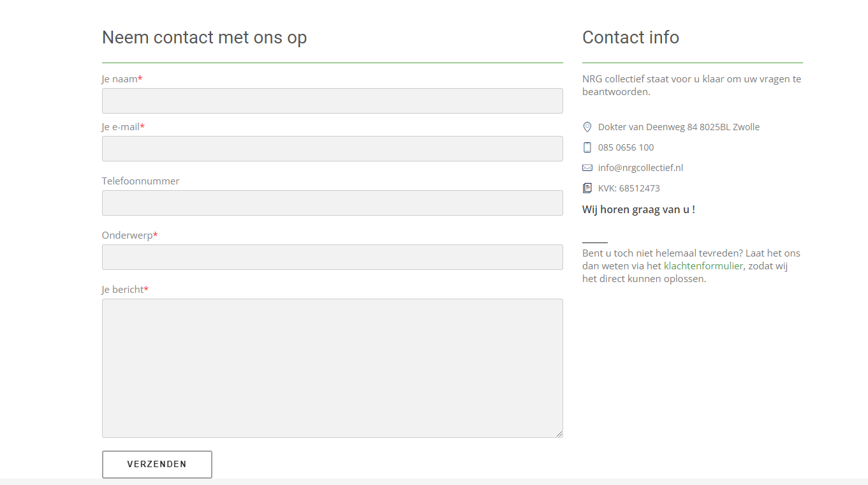Submit the form with the Verzenden button

pos(157,464)
